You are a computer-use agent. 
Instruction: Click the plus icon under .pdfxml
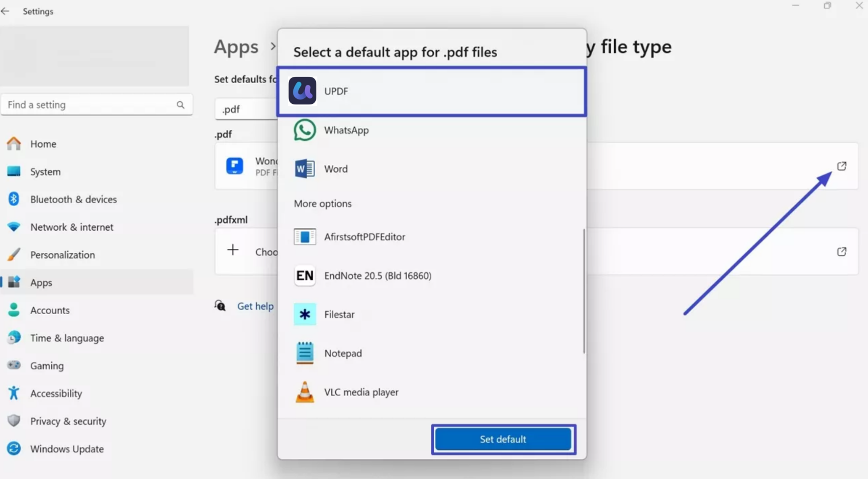(x=233, y=250)
